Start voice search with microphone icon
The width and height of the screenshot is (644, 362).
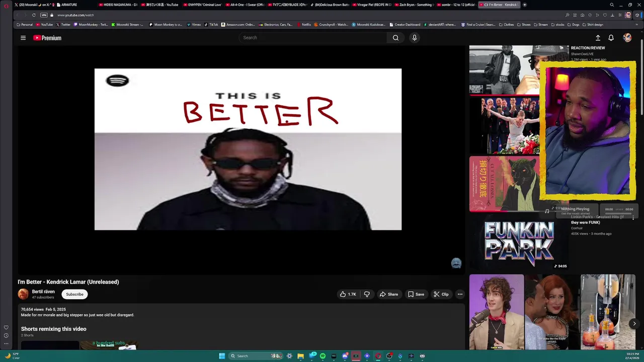pyautogui.click(x=415, y=38)
